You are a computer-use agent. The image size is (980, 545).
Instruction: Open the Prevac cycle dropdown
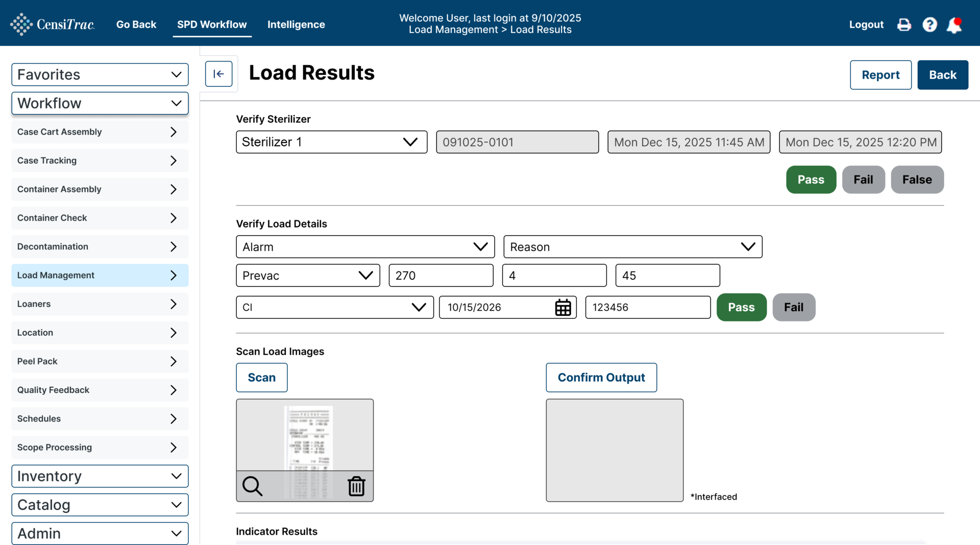(x=308, y=276)
